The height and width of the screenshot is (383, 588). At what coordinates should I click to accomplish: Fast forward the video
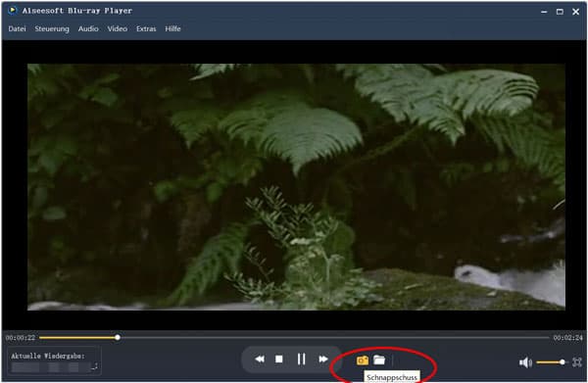click(x=323, y=359)
